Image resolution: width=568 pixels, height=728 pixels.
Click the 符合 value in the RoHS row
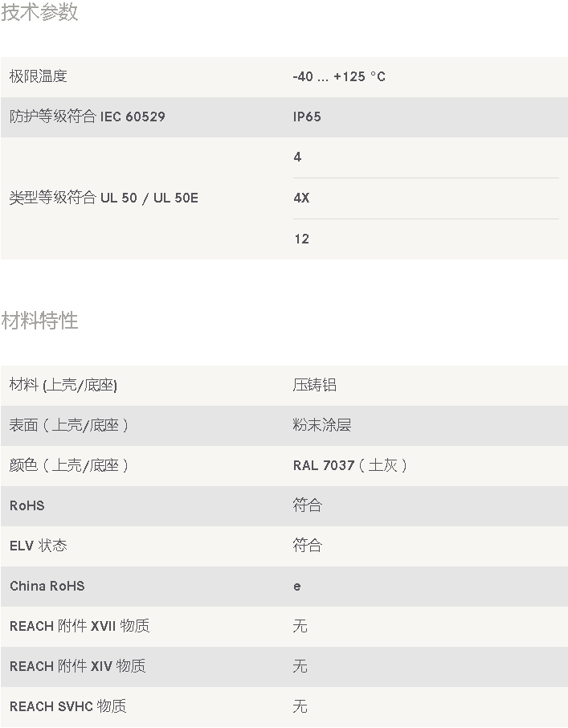(x=307, y=505)
